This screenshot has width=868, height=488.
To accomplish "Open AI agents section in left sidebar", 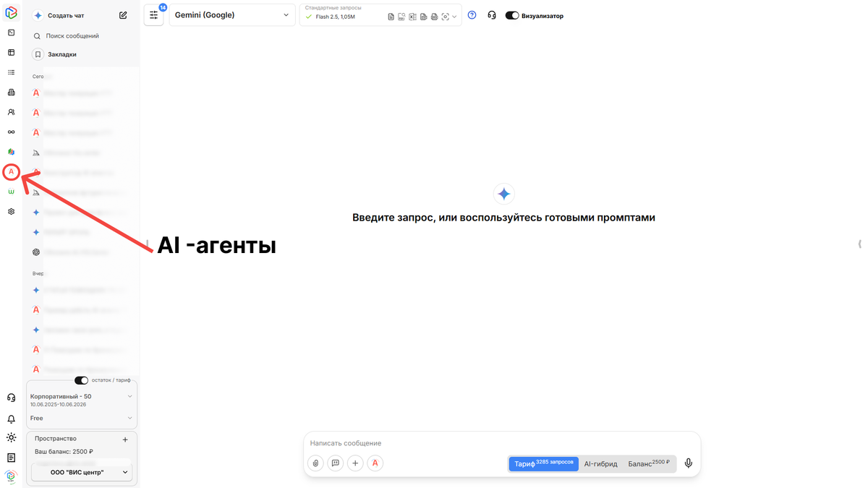I will 11,171.
